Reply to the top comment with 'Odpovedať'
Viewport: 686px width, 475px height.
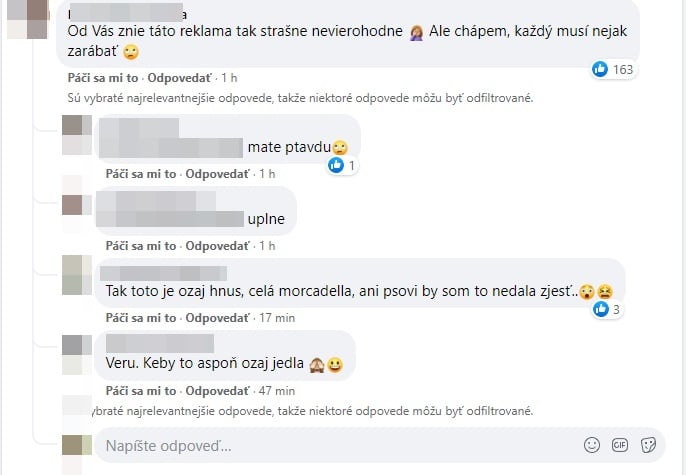179,78
